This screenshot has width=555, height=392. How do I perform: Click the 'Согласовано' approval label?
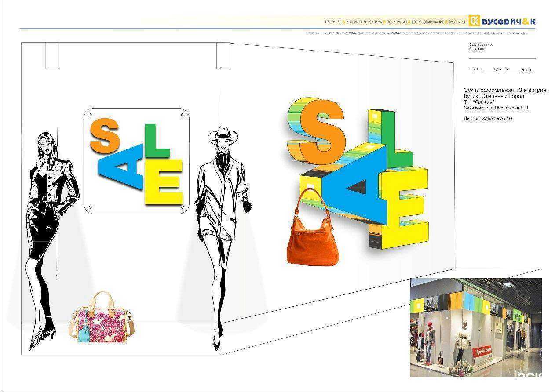pyautogui.click(x=481, y=45)
